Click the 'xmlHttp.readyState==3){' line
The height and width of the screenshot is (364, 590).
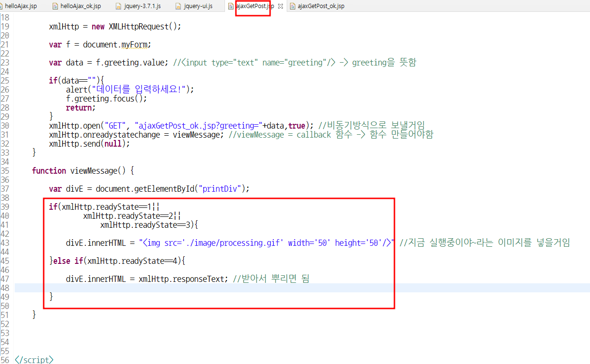click(149, 224)
